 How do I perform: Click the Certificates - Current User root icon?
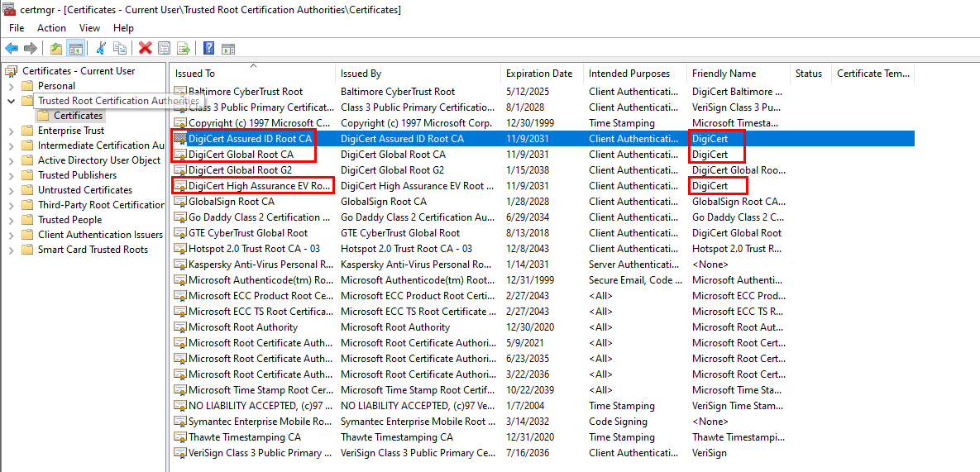pyautogui.click(x=12, y=70)
